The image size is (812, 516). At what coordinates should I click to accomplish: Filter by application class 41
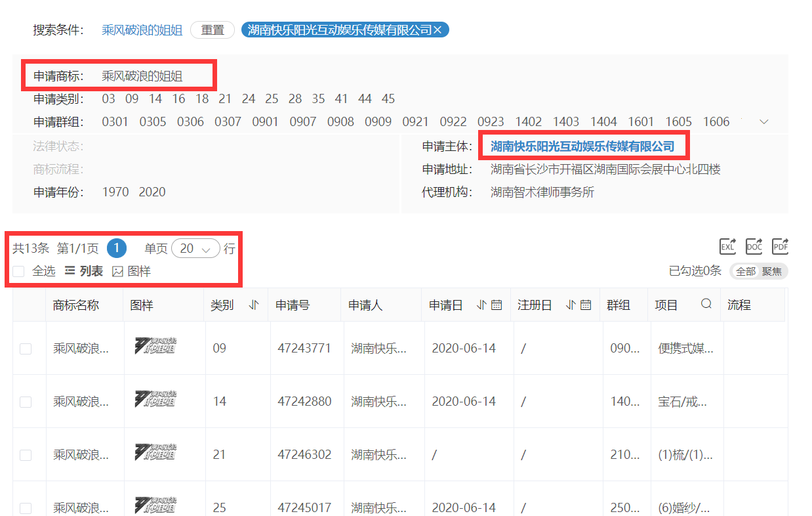(x=341, y=99)
